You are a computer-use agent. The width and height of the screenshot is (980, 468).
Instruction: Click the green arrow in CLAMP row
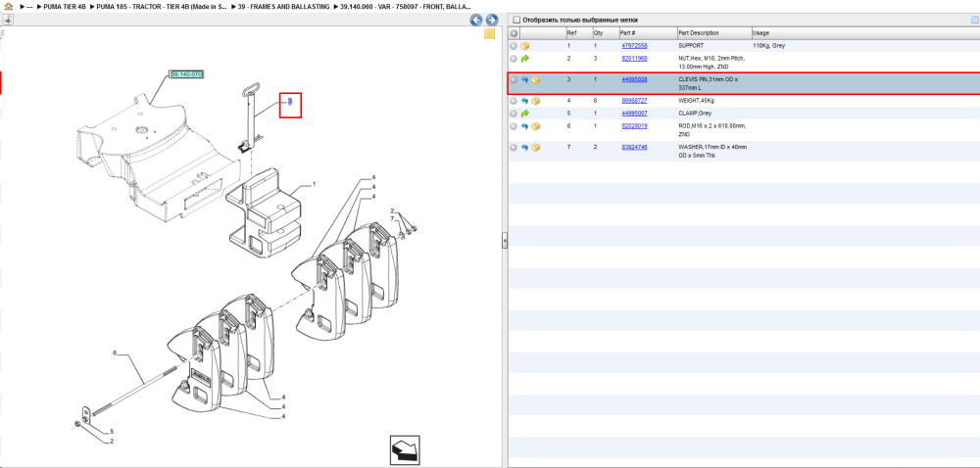pos(525,114)
